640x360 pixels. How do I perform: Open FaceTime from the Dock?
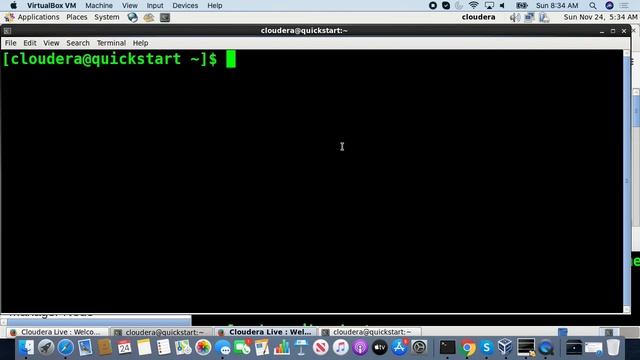[x=242, y=347]
